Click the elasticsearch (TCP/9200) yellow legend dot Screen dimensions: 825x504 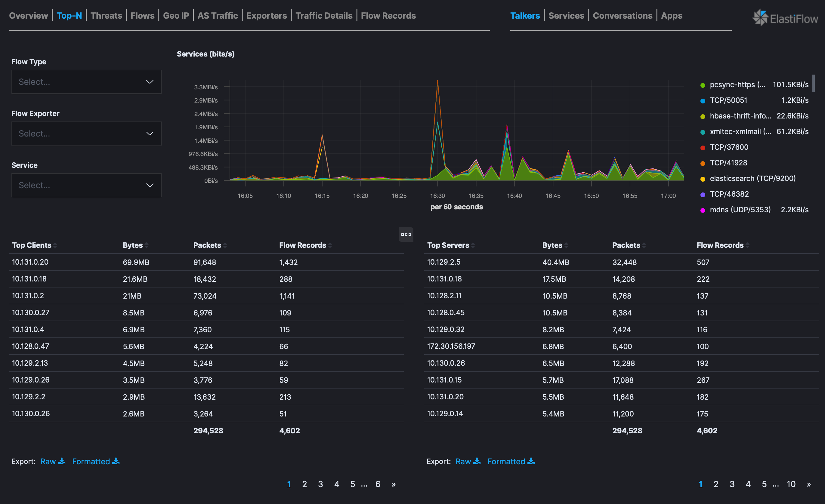(703, 179)
